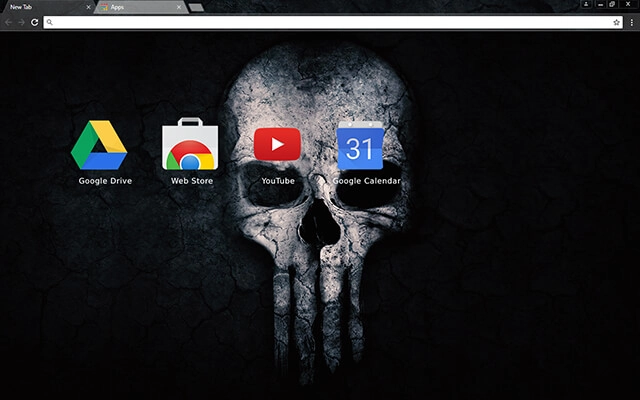640x400 pixels.
Task: Open a new tab with the tab-strip button
Action: click(x=196, y=7)
